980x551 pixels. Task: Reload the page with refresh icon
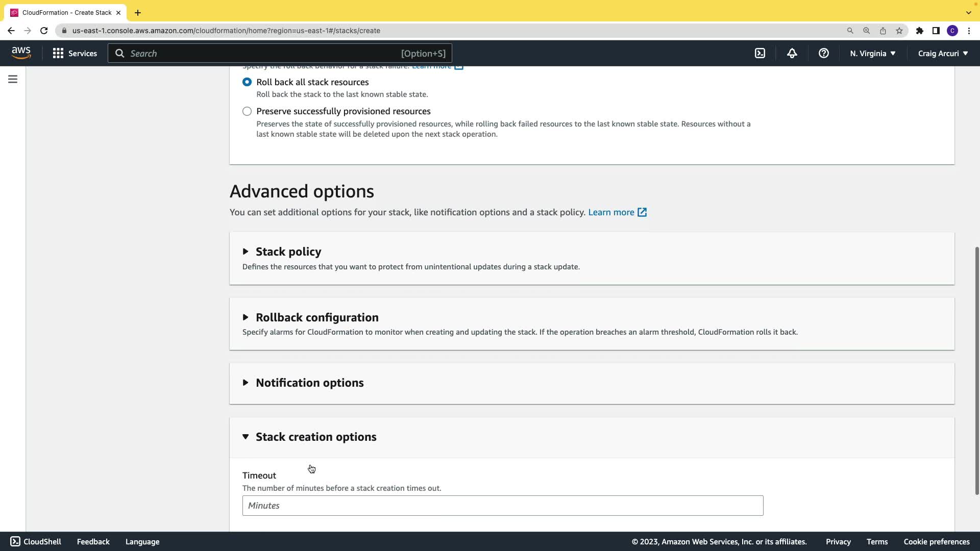click(x=44, y=31)
